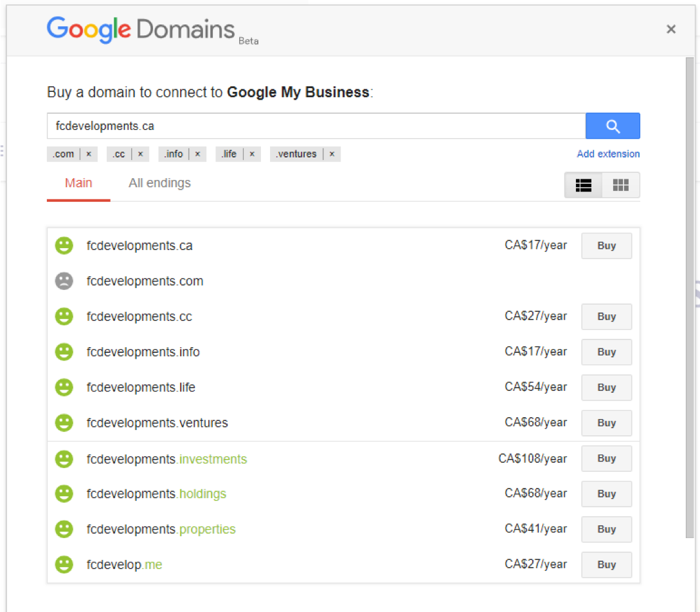This screenshot has width=700, height=612.
Task: Click the blue search magnifier button
Action: (613, 126)
